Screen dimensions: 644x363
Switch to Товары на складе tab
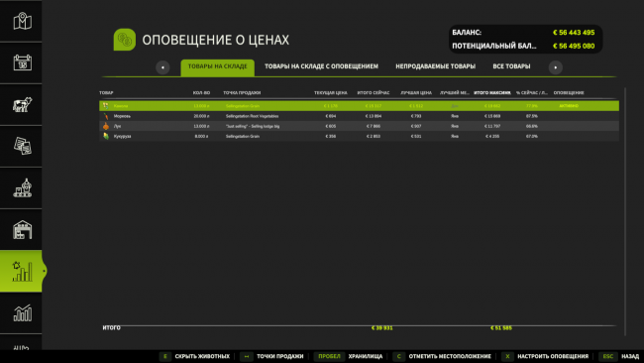coord(218,67)
